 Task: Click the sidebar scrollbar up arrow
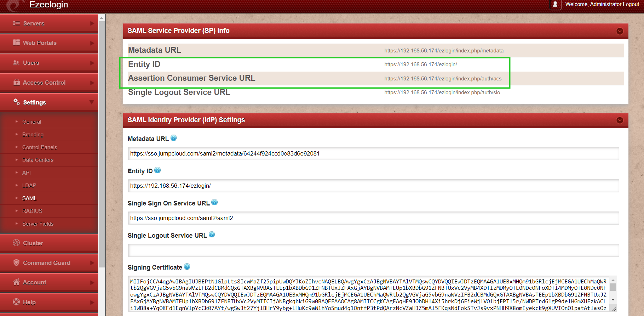102,18
